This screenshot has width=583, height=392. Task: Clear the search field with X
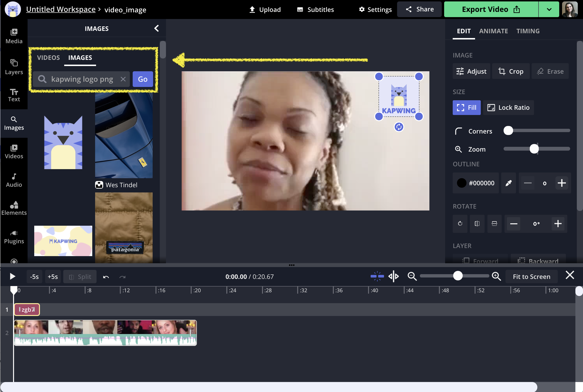123,79
